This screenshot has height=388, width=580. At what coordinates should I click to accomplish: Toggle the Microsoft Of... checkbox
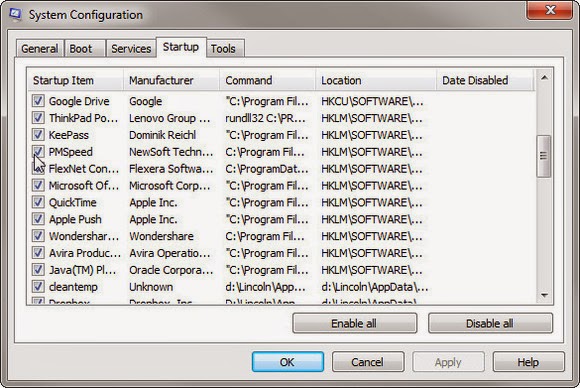(38, 185)
